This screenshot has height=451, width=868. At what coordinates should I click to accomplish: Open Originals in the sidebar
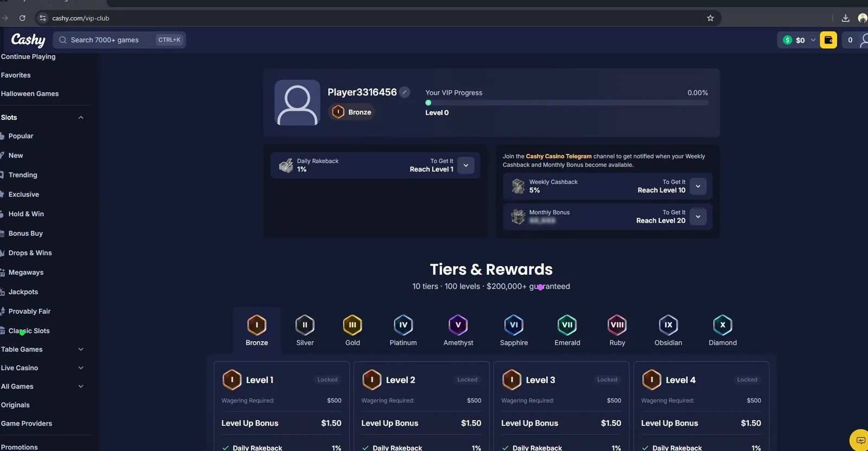pos(15,405)
